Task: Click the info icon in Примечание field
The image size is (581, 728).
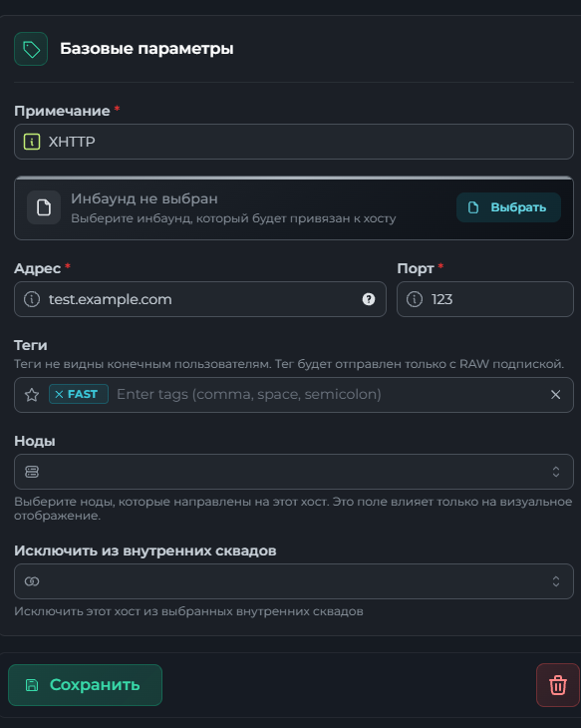Action: point(32,142)
